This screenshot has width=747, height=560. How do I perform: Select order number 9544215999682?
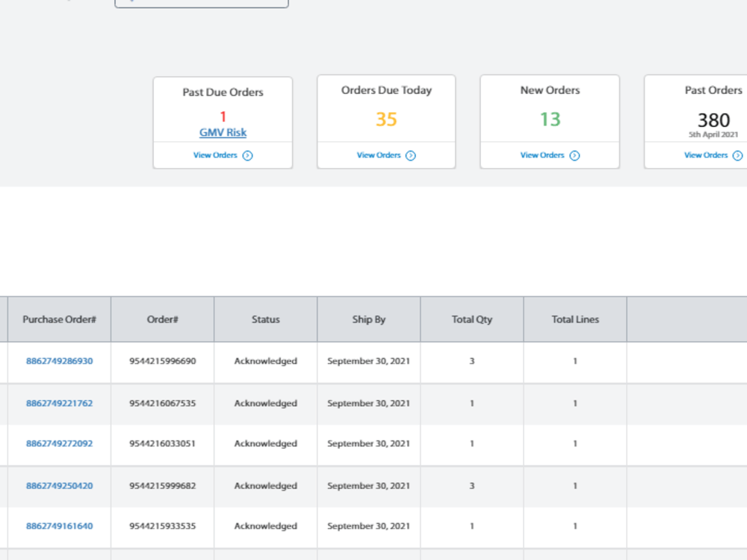pyautogui.click(x=162, y=486)
